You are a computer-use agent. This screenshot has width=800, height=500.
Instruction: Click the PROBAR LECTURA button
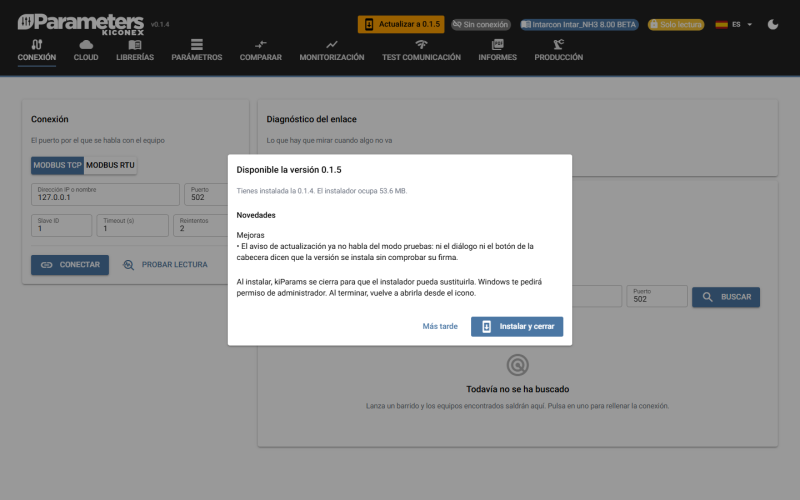pos(165,265)
